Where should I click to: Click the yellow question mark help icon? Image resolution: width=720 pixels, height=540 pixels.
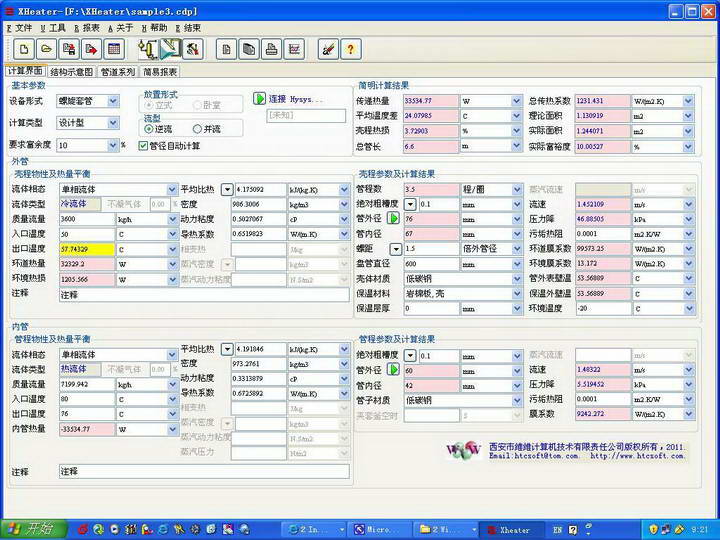pos(351,48)
